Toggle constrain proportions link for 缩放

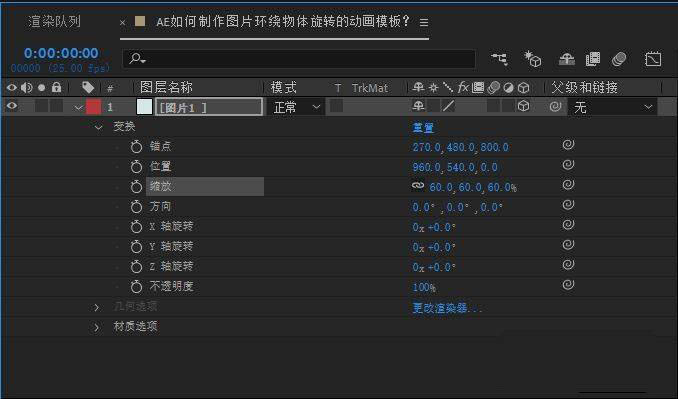[x=418, y=185]
